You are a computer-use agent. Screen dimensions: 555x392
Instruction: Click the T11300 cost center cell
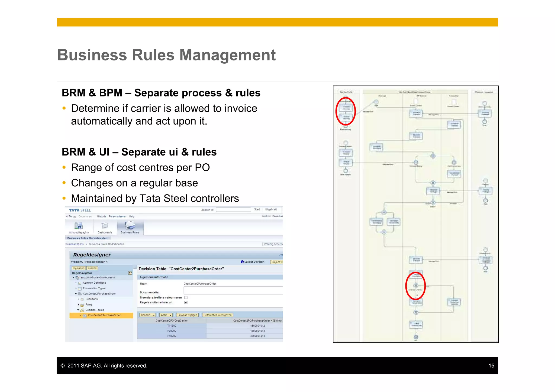coord(172,326)
